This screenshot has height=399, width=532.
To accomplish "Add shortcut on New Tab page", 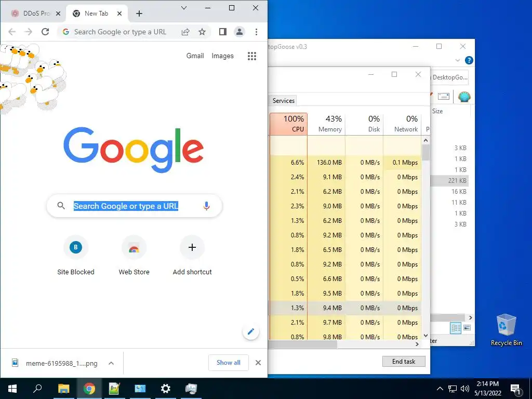I will click(x=192, y=256).
